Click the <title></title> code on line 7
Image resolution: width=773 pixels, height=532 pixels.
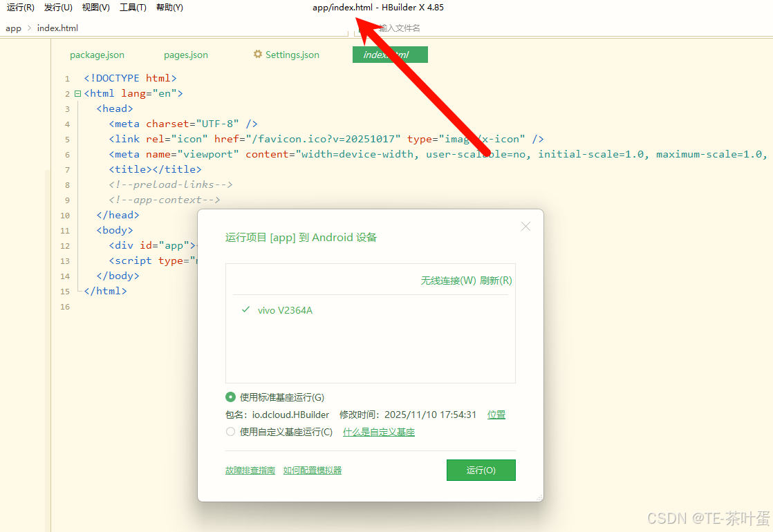156,169
